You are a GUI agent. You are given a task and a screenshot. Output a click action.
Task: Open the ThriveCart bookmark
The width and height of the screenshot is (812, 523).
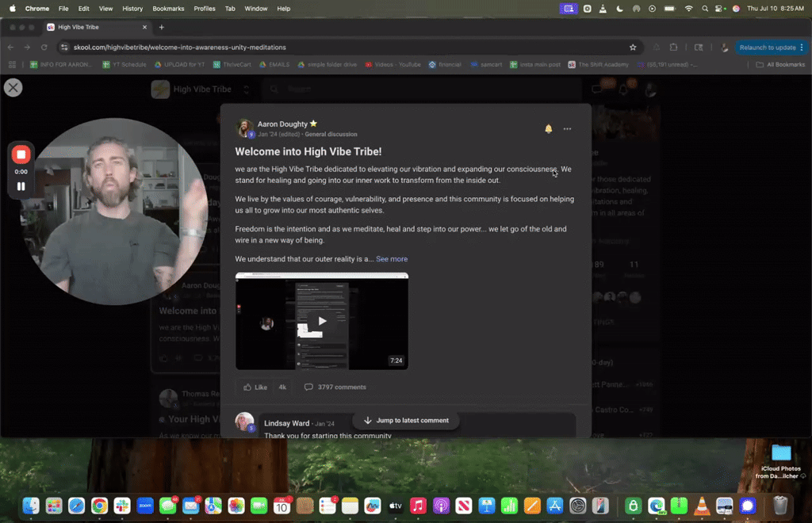click(x=232, y=65)
